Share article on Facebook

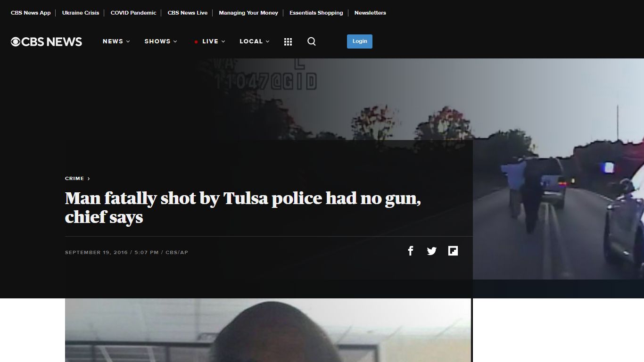click(411, 251)
